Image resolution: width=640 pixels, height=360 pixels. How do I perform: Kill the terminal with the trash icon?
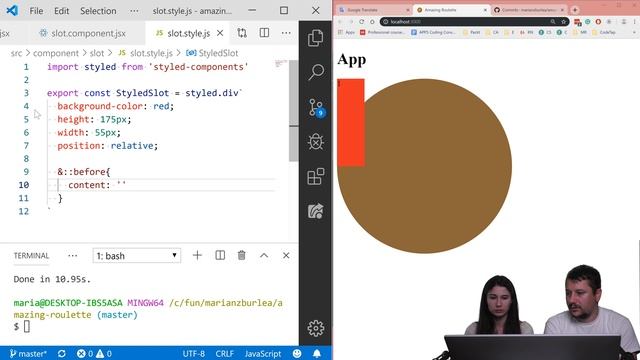pyautogui.click(x=242, y=256)
